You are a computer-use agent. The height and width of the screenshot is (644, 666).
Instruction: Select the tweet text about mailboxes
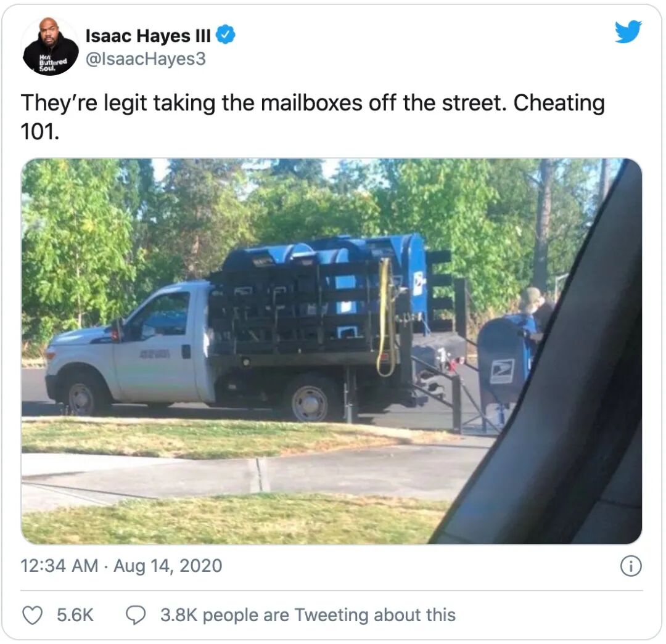pyautogui.click(x=313, y=117)
